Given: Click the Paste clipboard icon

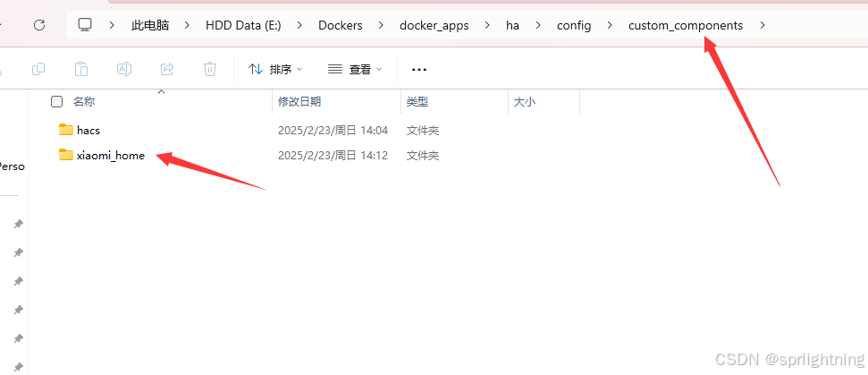Looking at the screenshot, I should click(81, 69).
